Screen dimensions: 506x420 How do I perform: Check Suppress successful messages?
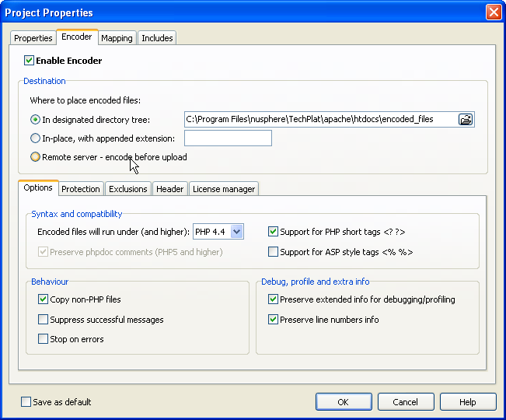tap(43, 320)
